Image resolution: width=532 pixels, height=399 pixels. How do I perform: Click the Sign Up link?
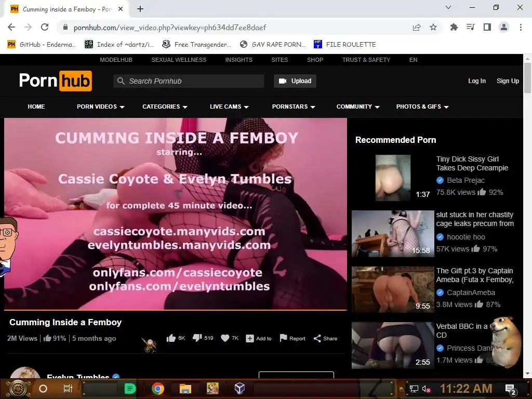[x=508, y=81]
